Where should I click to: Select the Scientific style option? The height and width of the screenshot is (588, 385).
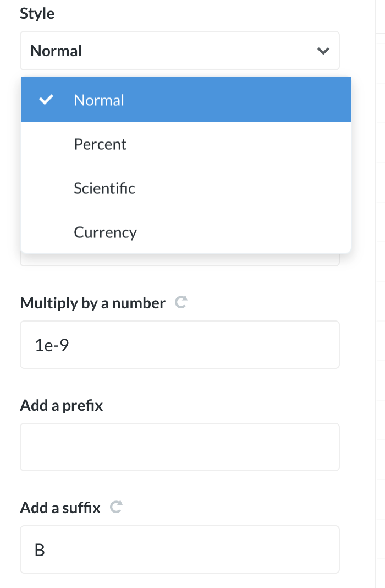[x=105, y=188]
